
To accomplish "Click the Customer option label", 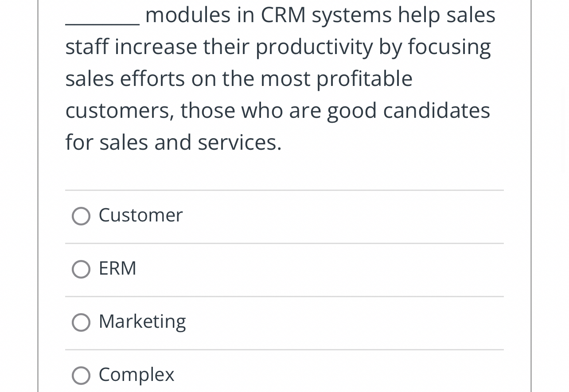I will pyautogui.click(x=140, y=216).
